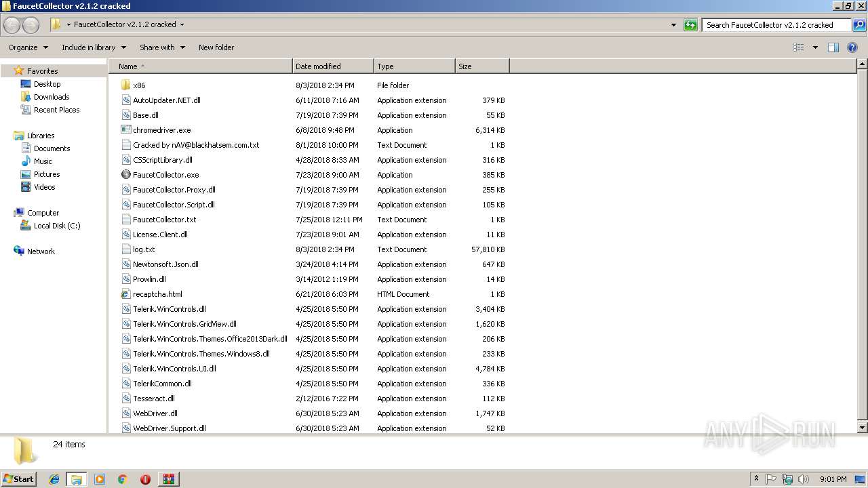The height and width of the screenshot is (488, 868).
Task: Click the volume speaker tray icon
Action: point(803,479)
